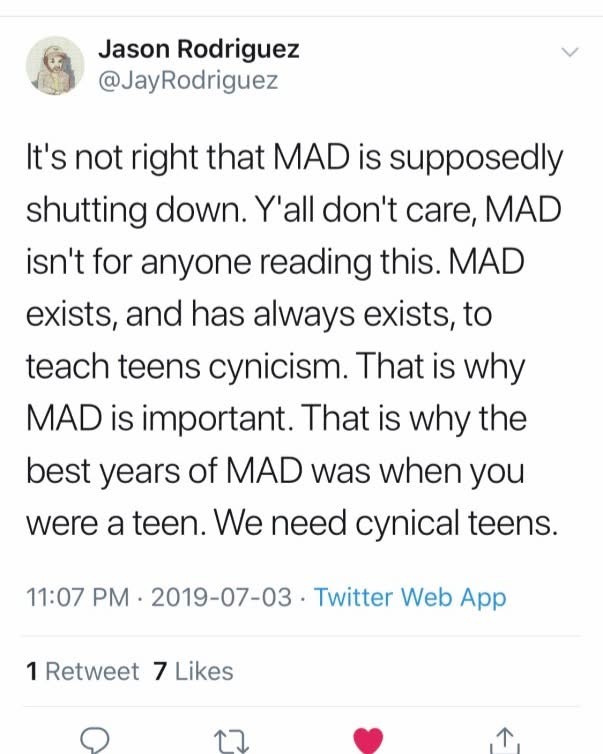Open Jason Rodriguez's profile avatar
Viewport: 603px width, 754px height.
[x=56, y=65]
